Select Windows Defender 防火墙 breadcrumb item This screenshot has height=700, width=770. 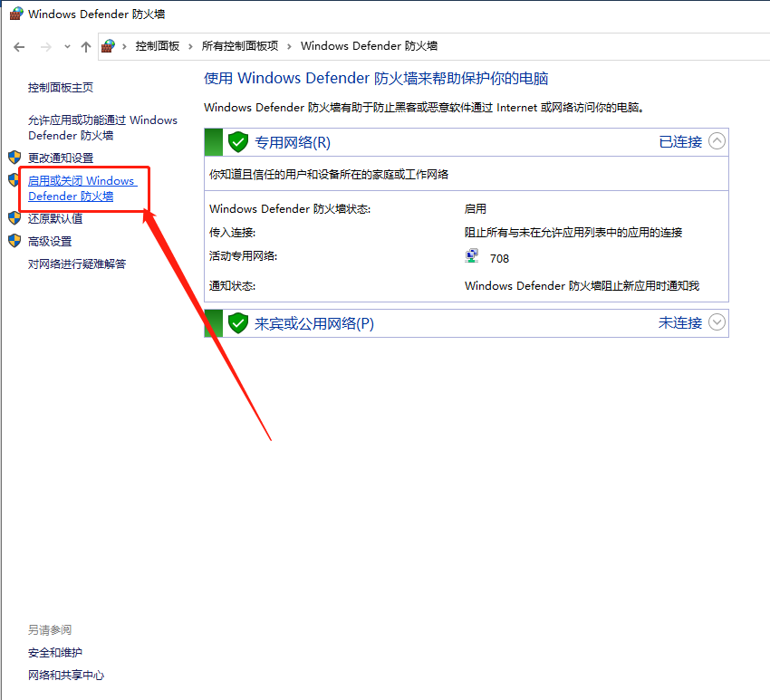tap(369, 46)
